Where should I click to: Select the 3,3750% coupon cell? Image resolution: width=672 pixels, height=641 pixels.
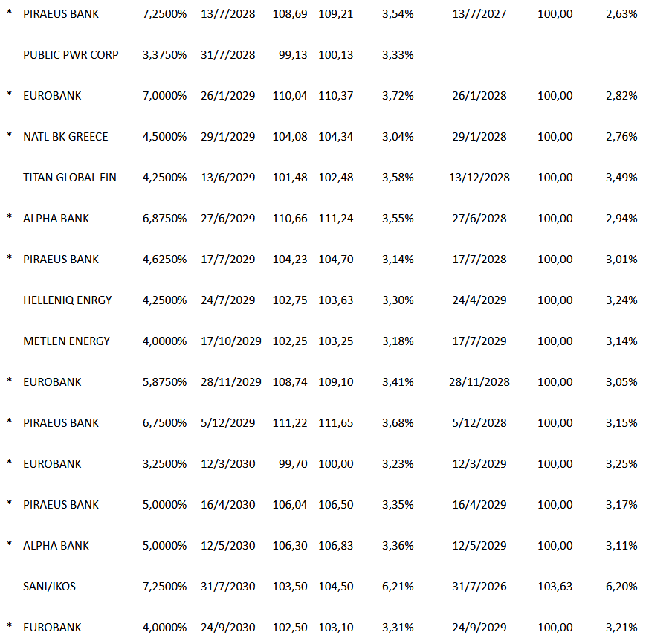[x=164, y=55]
